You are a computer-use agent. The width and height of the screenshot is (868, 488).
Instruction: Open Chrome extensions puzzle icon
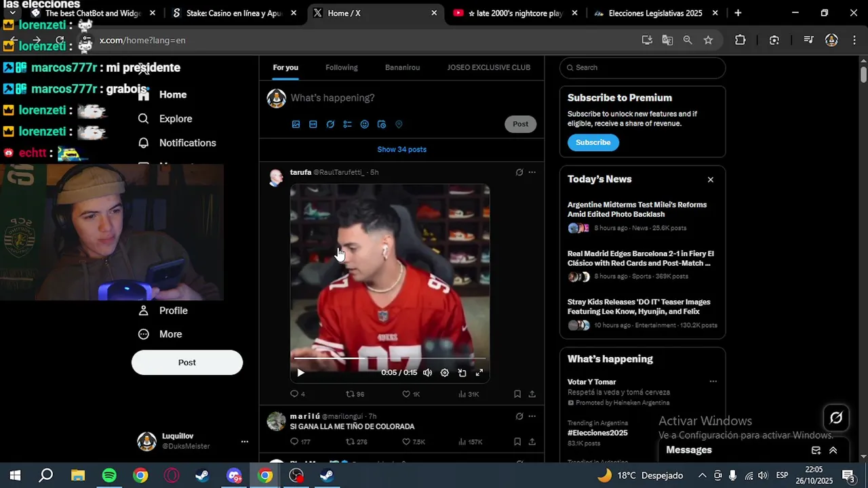coord(740,40)
